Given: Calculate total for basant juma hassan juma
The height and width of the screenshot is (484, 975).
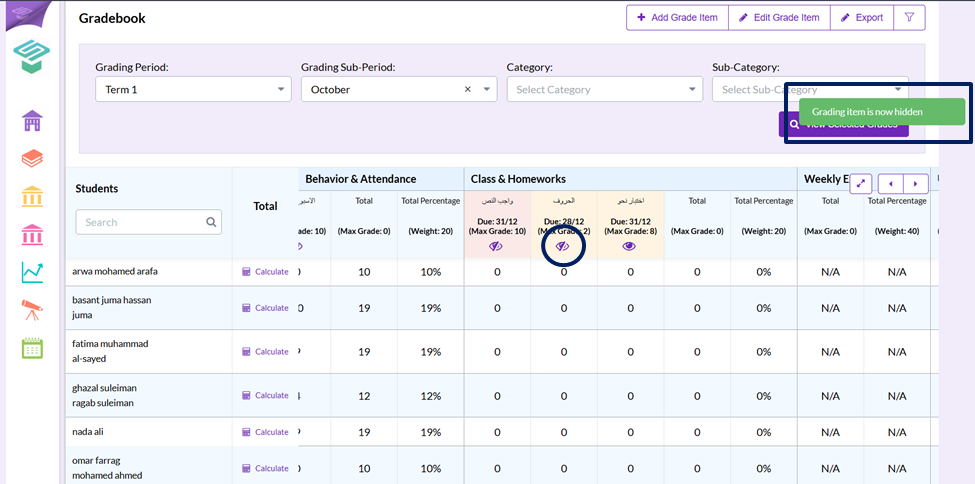Looking at the screenshot, I should 266,308.
